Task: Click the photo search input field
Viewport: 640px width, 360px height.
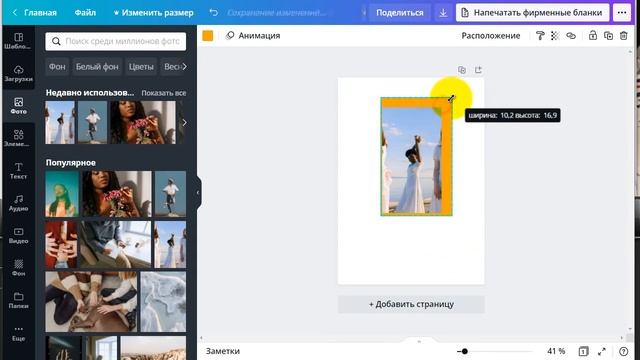Action: 116,41
